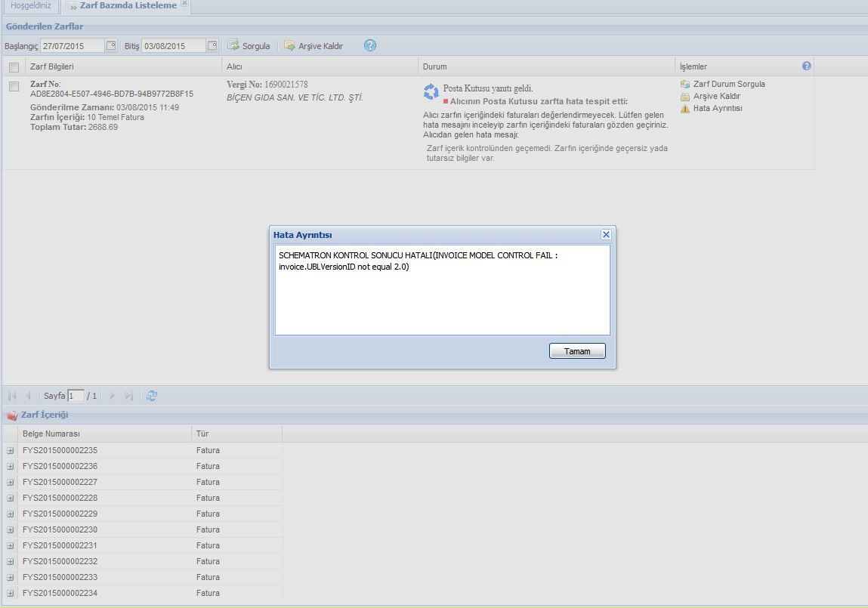The width and height of the screenshot is (868, 608).
Task: Open the Başlangıç date calendar picker
Action: 111,46
